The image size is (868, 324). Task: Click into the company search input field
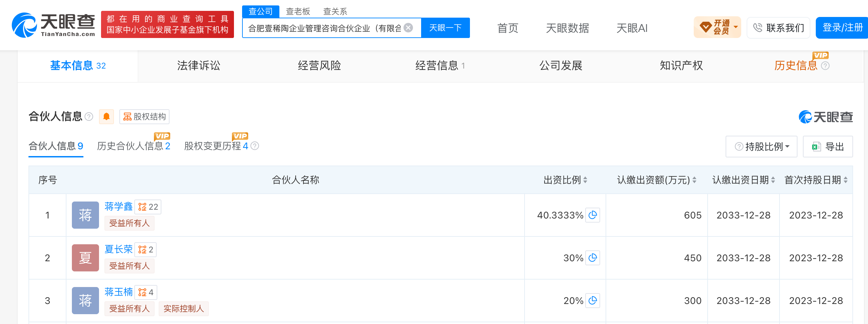(x=325, y=28)
